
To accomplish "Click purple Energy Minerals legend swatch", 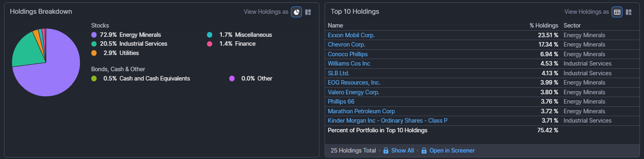I will pos(94,35).
